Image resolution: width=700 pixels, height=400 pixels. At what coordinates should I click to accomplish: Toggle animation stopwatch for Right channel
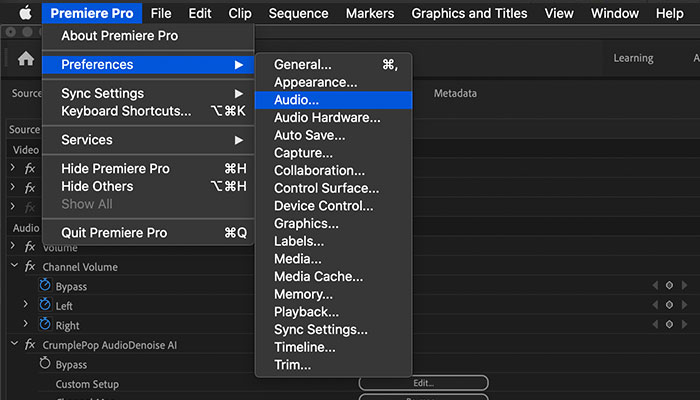pyautogui.click(x=45, y=324)
